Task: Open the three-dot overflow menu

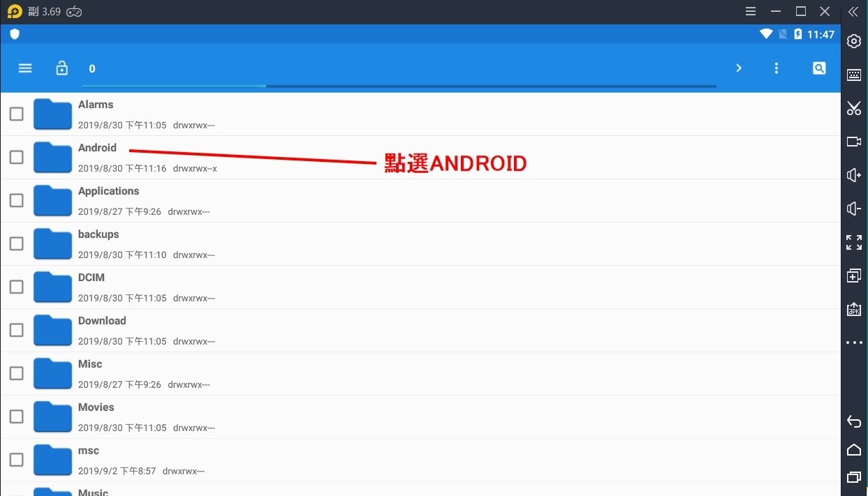Action: (x=777, y=68)
